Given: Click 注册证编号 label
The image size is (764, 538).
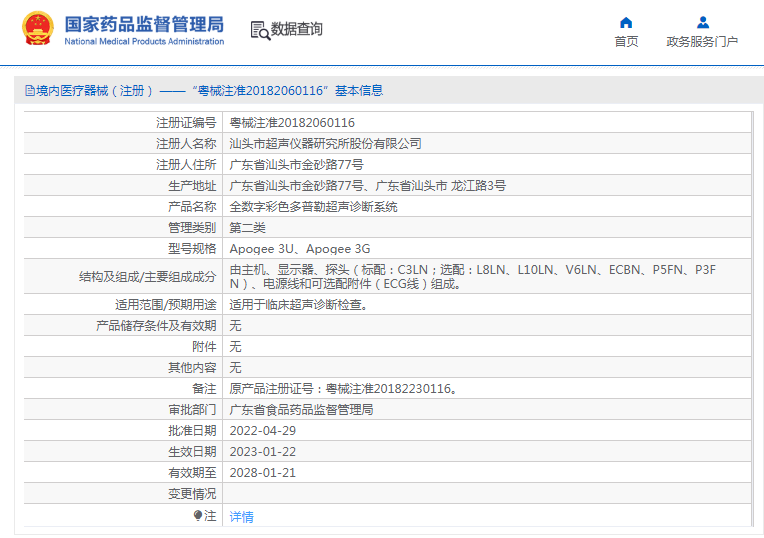Looking at the screenshot, I should point(186,123).
